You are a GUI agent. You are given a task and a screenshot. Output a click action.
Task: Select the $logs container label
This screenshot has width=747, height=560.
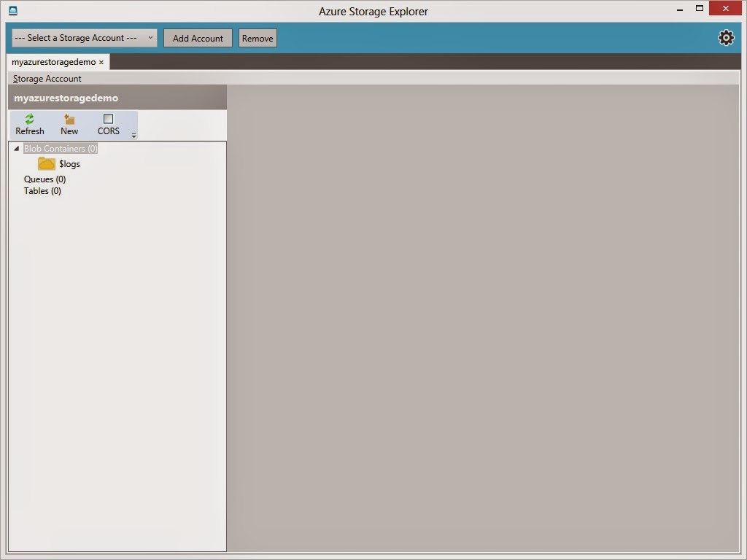click(69, 164)
